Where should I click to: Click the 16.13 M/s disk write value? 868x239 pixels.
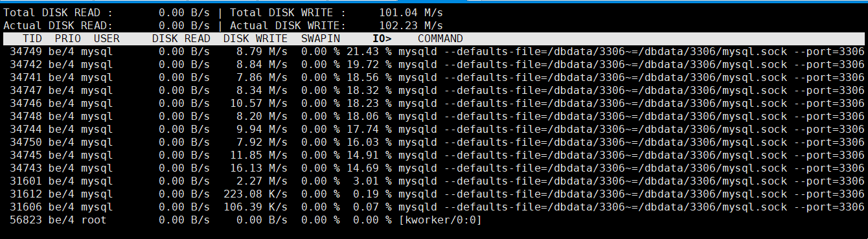259,168
